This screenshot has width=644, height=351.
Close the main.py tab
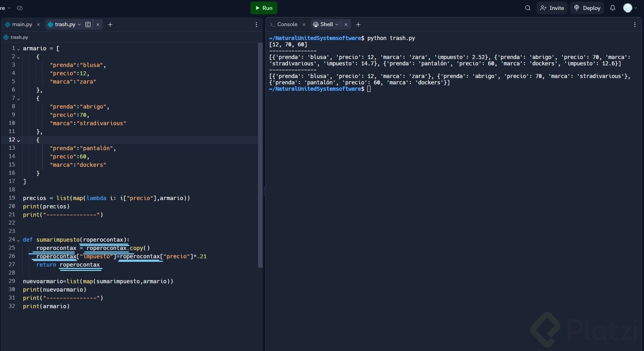[x=38, y=25]
